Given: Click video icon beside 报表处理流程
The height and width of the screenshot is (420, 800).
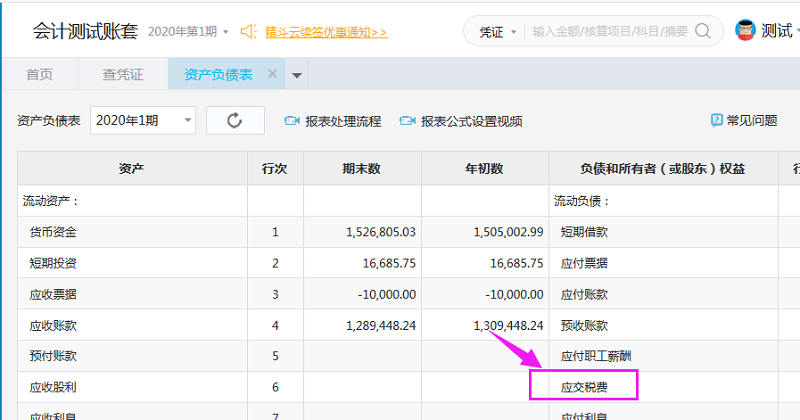Looking at the screenshot, I should [292, 121].
